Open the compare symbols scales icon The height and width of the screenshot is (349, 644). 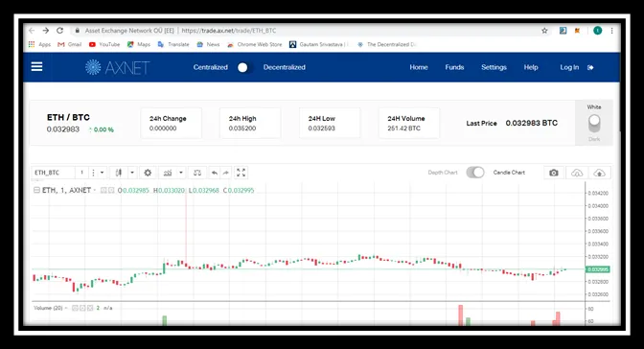click(197, 173)
